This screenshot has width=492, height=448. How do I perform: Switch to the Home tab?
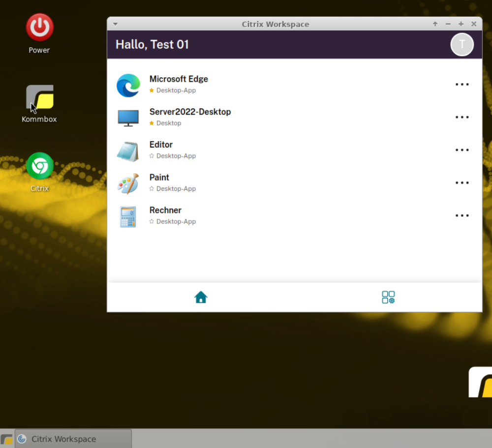tap(201, 297)
